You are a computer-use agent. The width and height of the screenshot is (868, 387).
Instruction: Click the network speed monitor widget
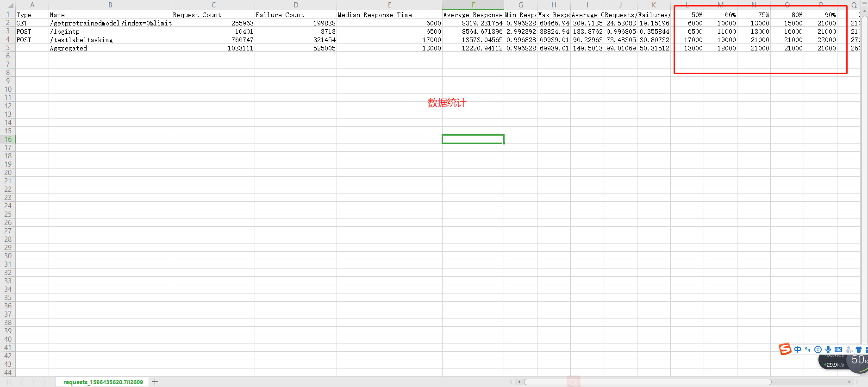point(833,361)
